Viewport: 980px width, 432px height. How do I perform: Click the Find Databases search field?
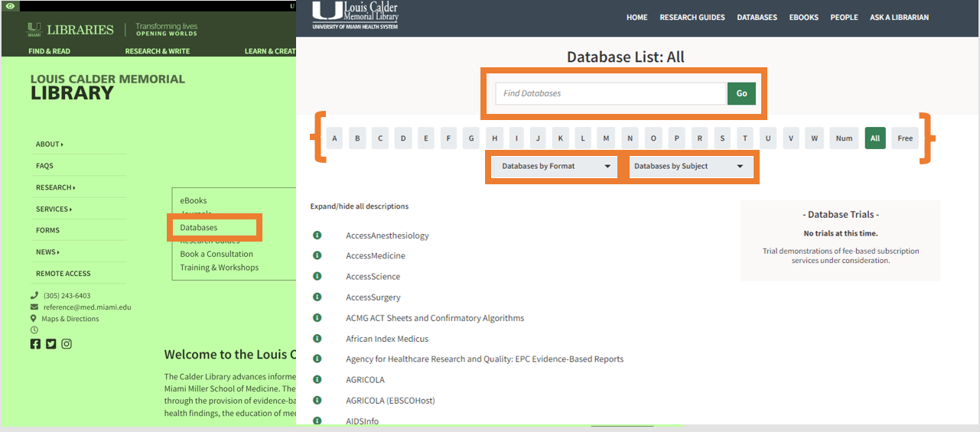(610, 93)
